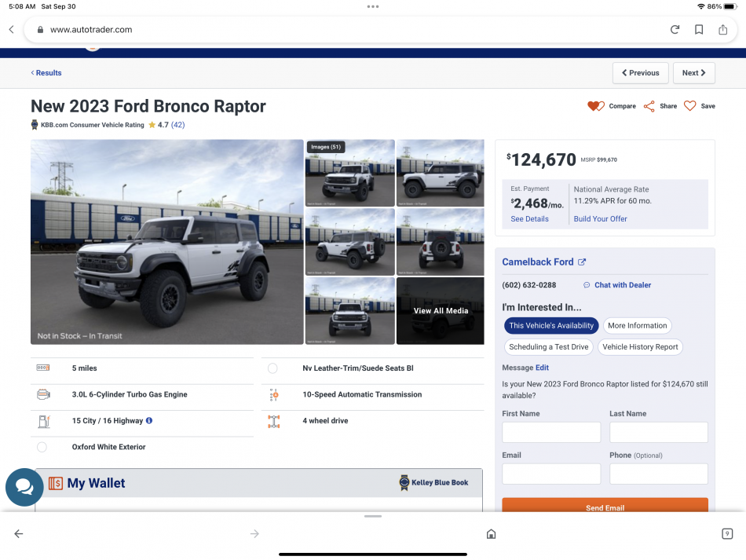Click the leather seats interior color swatch
This screenshot has height=560, width=746.
[x=272, y=368]
